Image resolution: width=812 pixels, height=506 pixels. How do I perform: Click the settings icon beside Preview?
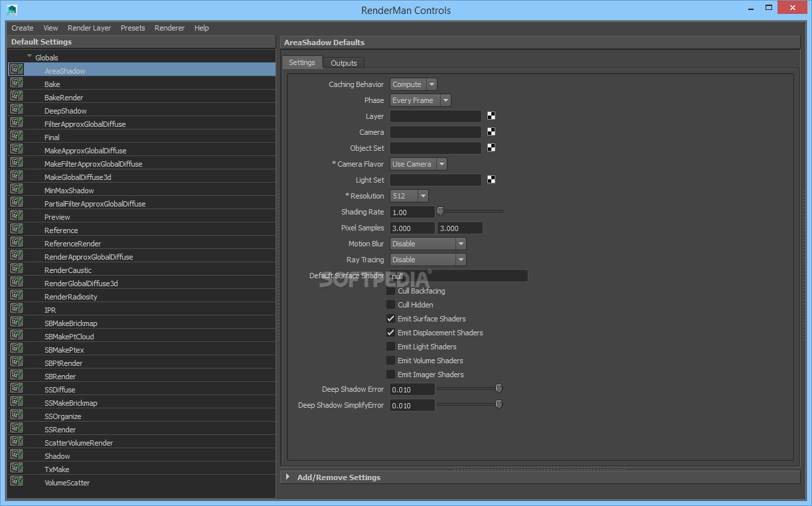(x=17, y=215)
